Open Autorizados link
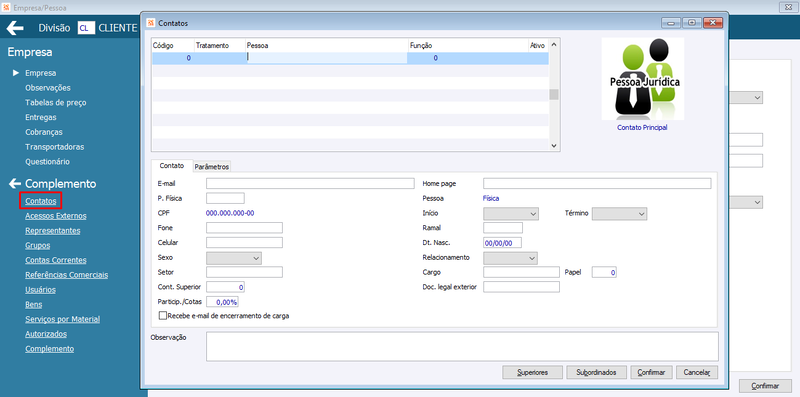Screen dimensions: 800x397 [46, 334]
